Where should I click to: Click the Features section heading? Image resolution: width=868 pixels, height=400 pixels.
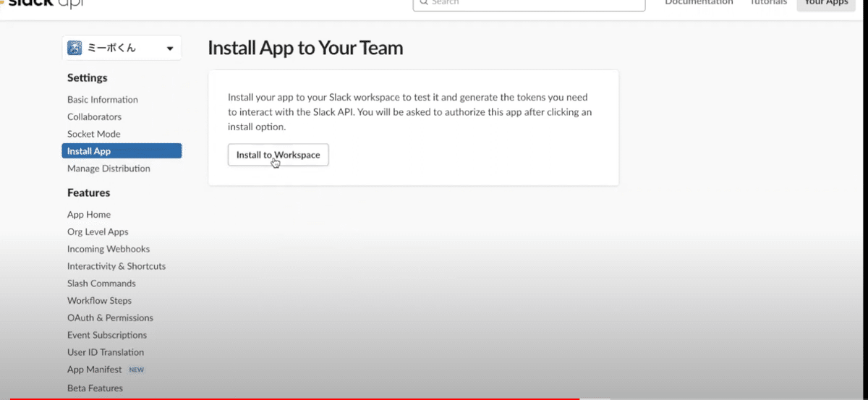89,193
